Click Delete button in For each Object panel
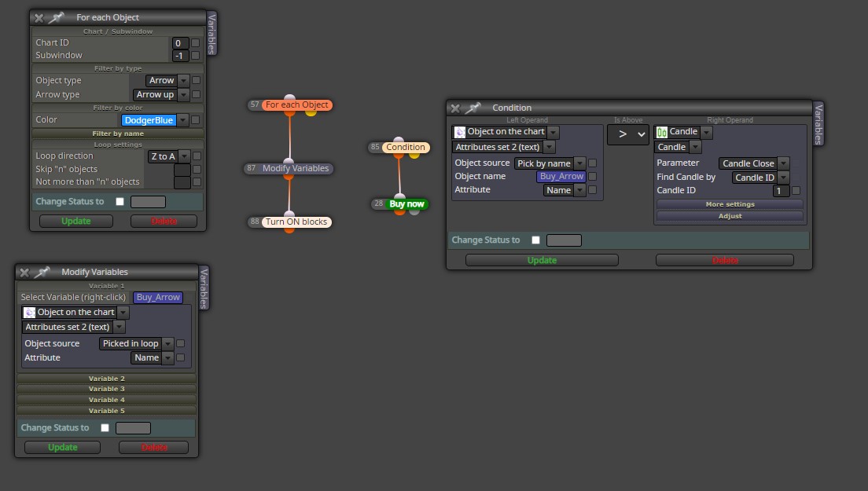The image size is (868, 491). (164, 222)
